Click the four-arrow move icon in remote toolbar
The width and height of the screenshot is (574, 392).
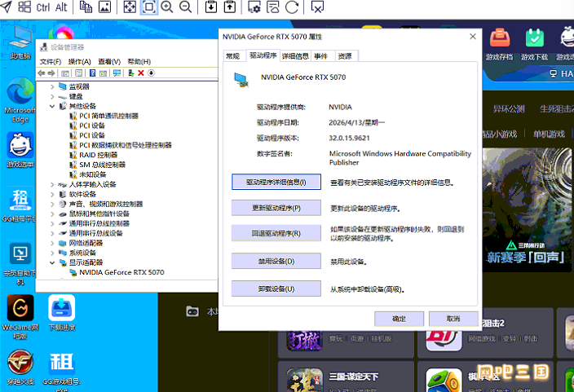130,7
